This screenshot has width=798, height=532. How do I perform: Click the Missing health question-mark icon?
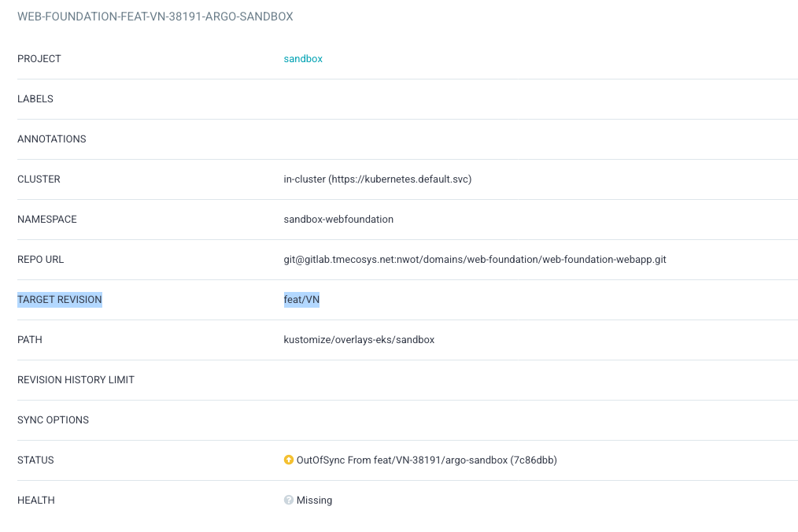click(289, 500)
